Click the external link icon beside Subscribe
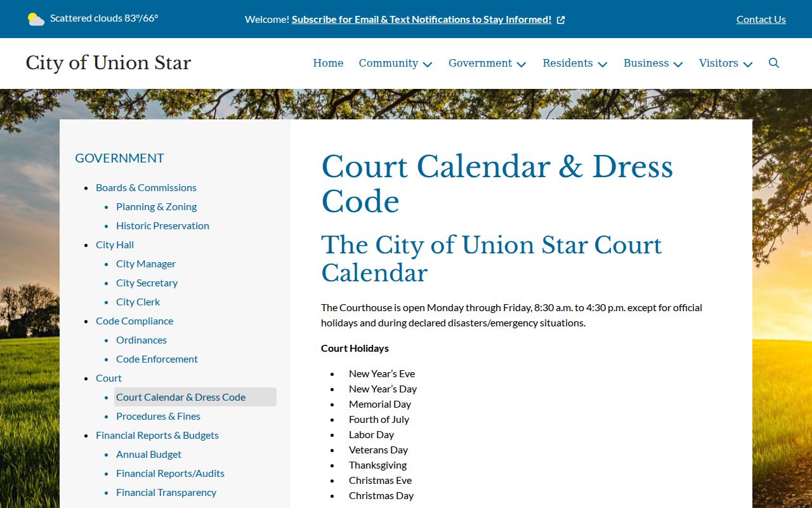 pos(561,20)
